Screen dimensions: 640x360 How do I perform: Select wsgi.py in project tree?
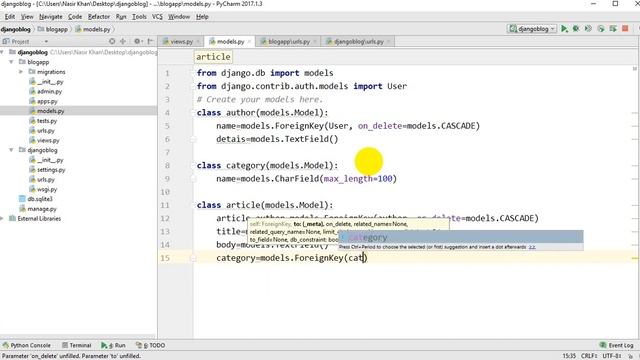click(47, 189)
